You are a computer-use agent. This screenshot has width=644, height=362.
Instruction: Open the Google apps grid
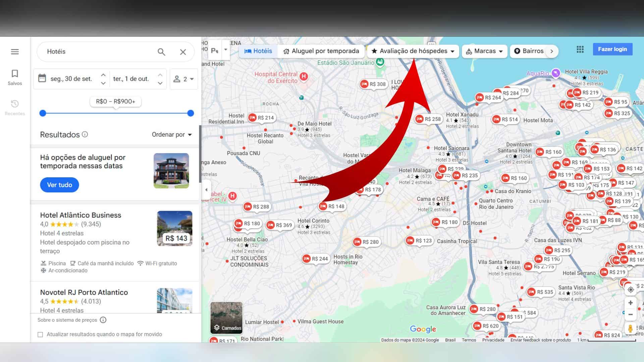click(x=580, y=49)
